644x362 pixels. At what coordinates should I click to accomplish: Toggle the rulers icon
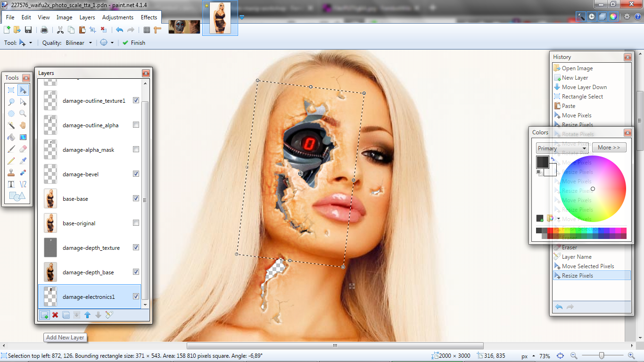[x=157, y=30]
